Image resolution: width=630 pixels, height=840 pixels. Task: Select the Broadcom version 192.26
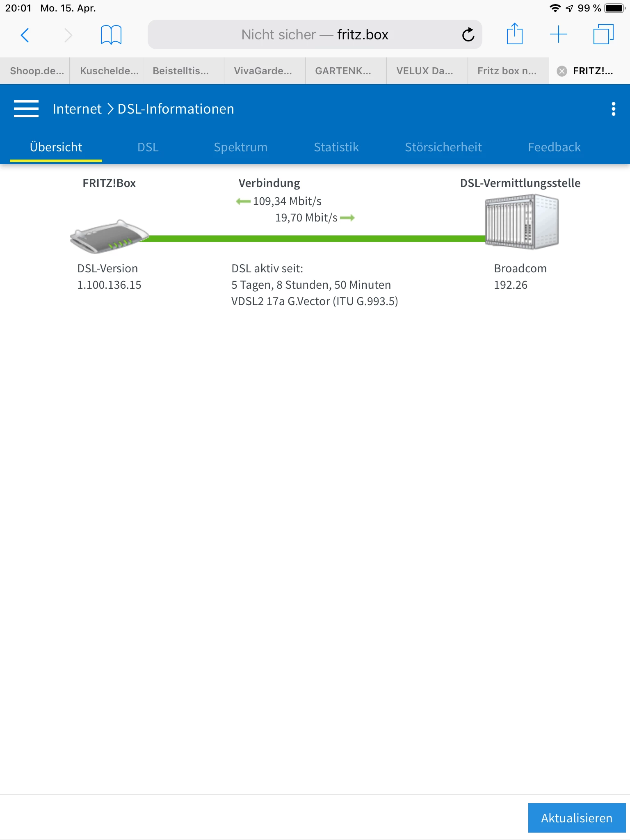(x=511, y=285)
